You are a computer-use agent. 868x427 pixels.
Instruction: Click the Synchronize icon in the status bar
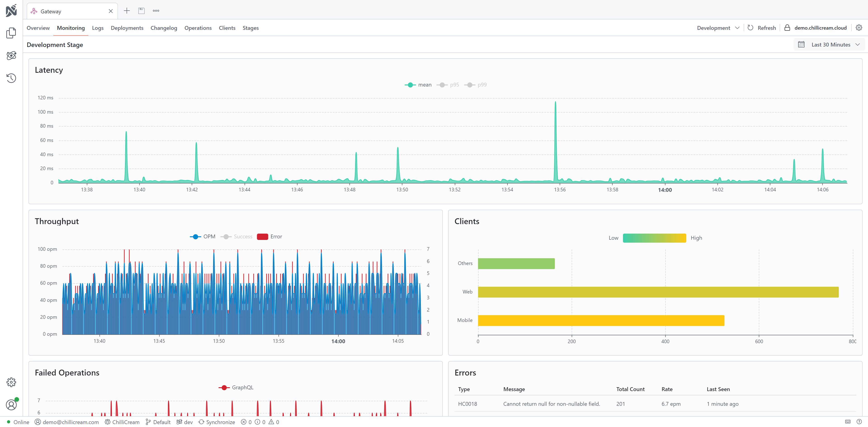coord(201,422)
